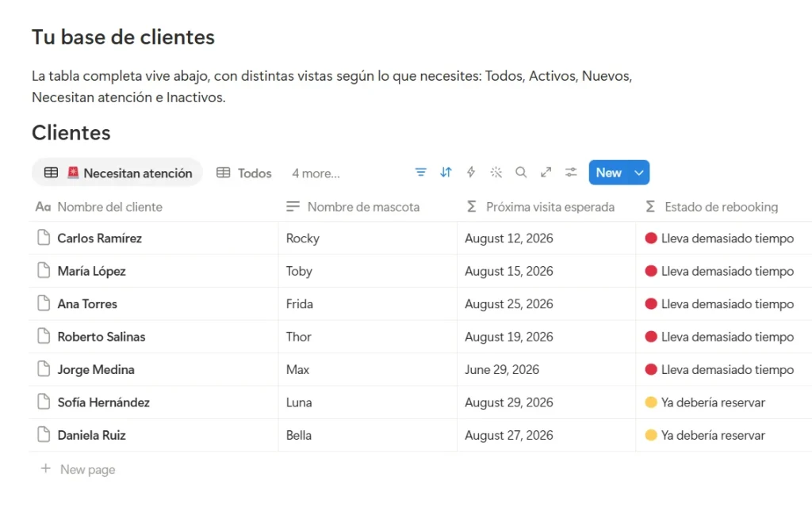Select date cell 'June 29, 2026'
812x511 pixels.
tap(546, 369)
